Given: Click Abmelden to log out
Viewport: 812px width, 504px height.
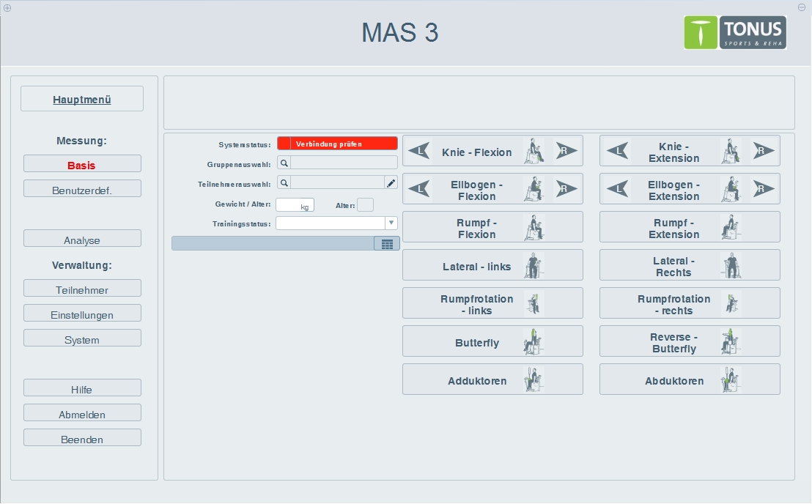Looking at the screenshot, I should point(82,414).
